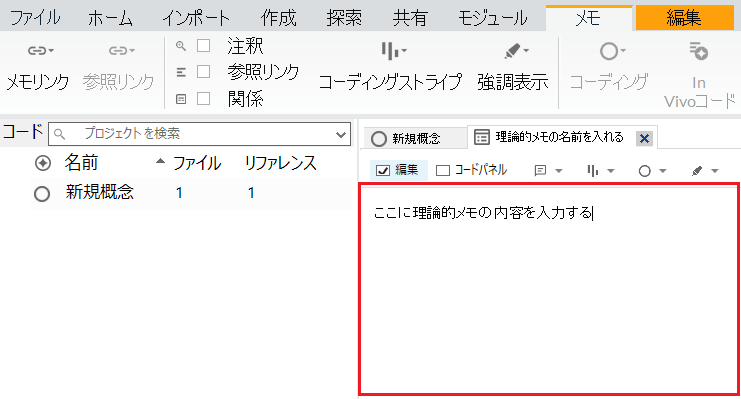Click in the memo text editing area
The image size is (741, 399).
point(549,289)
